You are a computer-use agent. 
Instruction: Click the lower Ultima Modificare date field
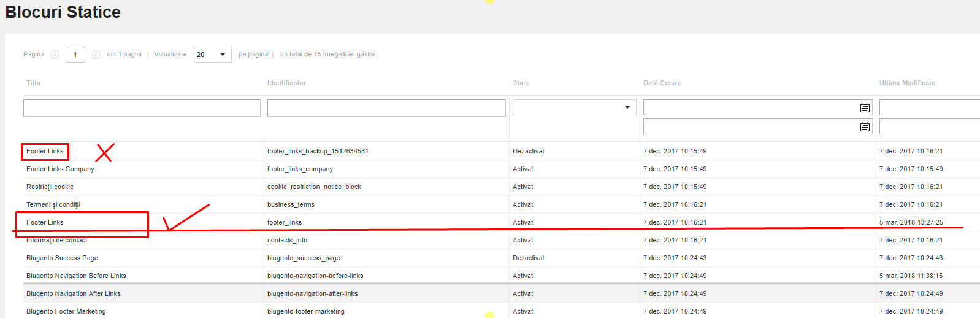click(930, 126)
